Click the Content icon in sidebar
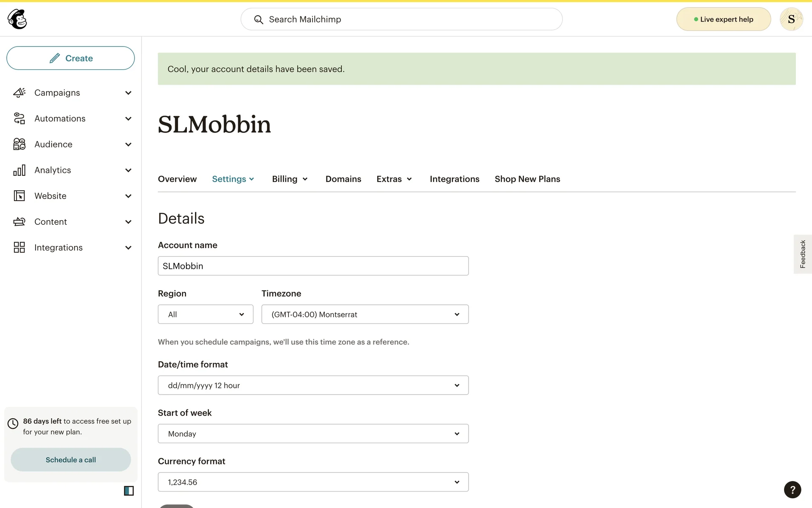 click(x=19, y=222)
